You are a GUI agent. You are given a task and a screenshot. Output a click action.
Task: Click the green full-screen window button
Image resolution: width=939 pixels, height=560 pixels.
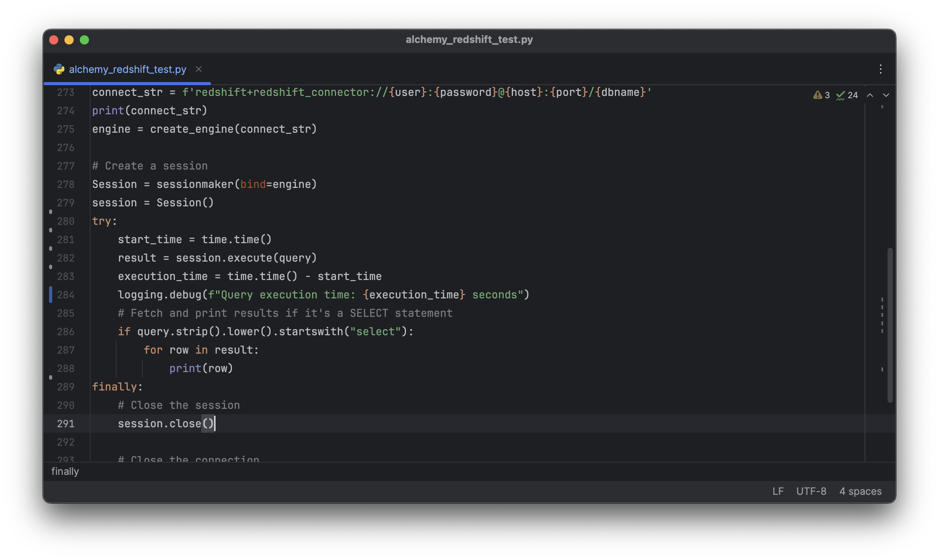click(x=84, y=40)
